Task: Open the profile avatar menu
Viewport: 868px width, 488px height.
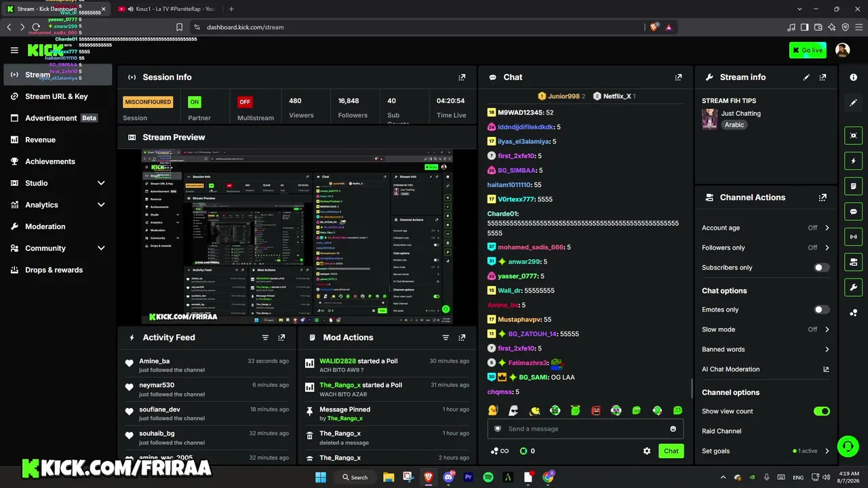Action: coord(842,50)
